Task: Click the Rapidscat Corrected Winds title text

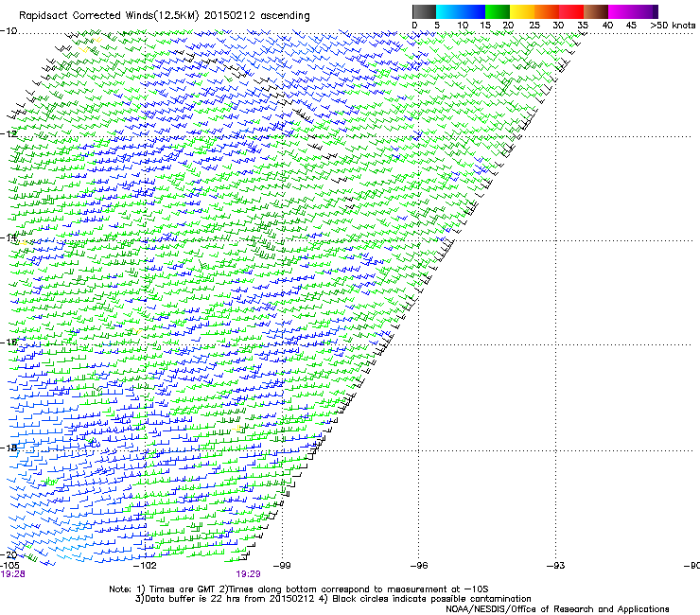Action: [x=165, y=15]
